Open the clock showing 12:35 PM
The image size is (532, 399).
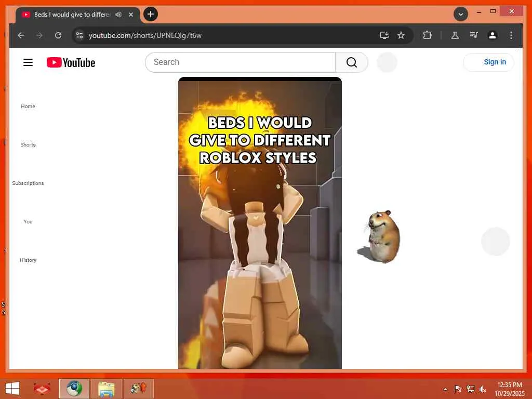click(x=509, y=389)
